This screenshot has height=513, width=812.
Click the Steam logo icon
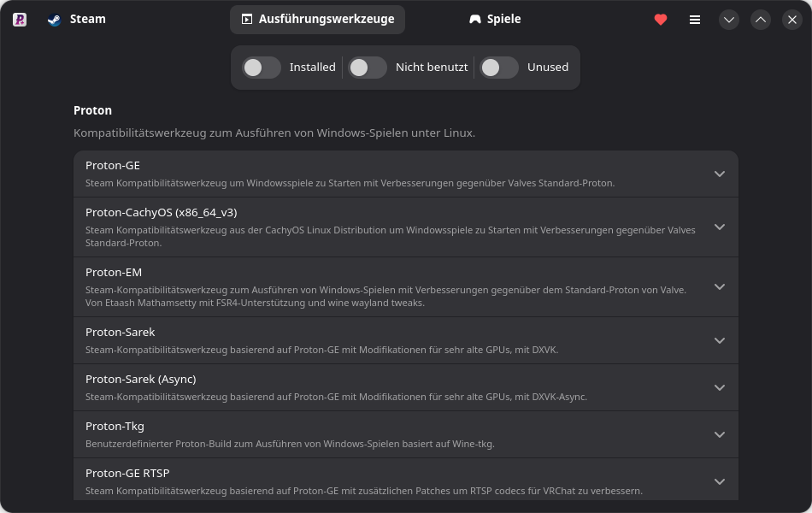pyautogui.click(x=54, y=20)
